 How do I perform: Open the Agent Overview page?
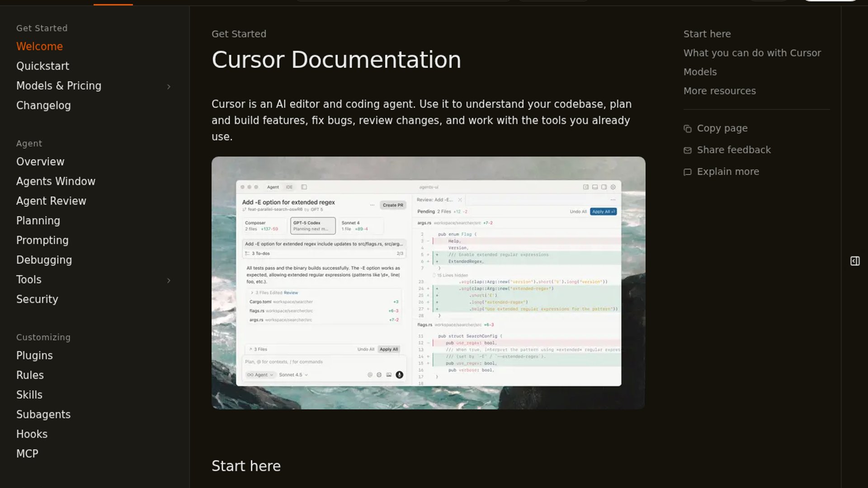click(40, 162)
